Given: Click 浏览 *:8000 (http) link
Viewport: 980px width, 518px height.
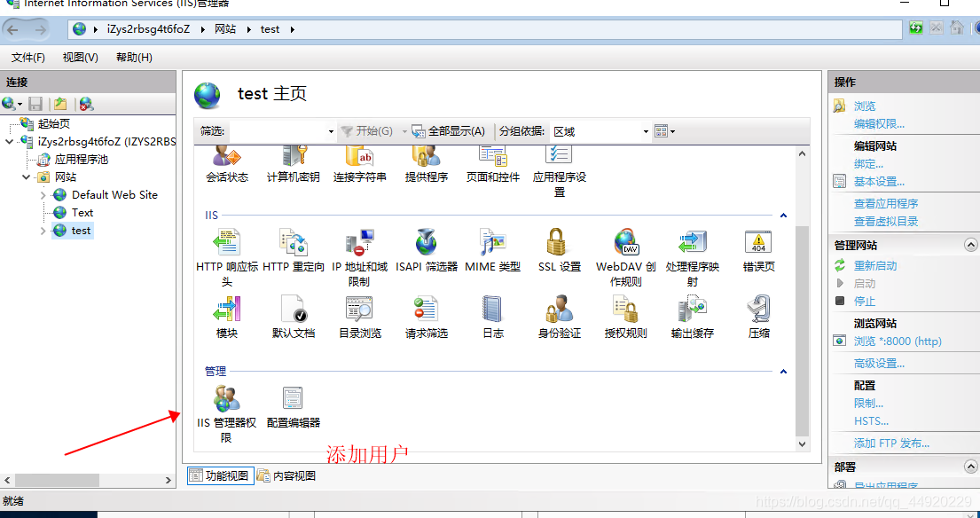Looking at the screenshot, I should [898, 341].
